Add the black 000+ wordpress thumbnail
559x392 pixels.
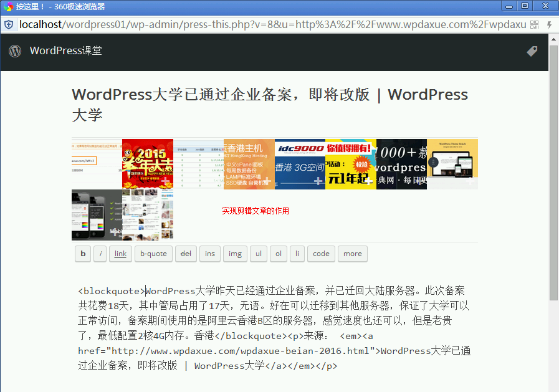click(401, 164)
